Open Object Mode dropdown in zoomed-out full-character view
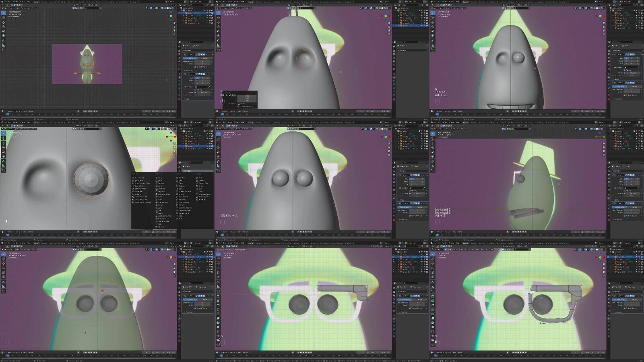Viewport: 644px width, 362px height. pyautogui.click(x=8, y=8)
